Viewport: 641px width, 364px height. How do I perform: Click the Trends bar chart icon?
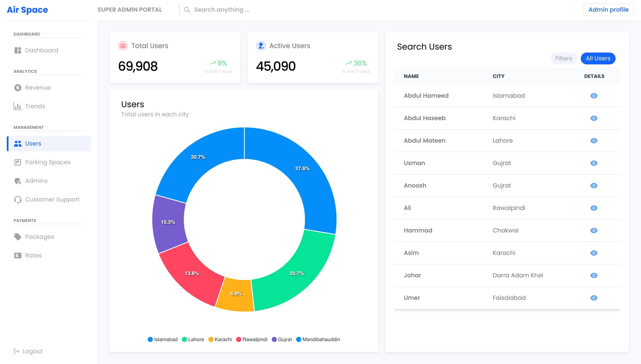tap(18, 106)
